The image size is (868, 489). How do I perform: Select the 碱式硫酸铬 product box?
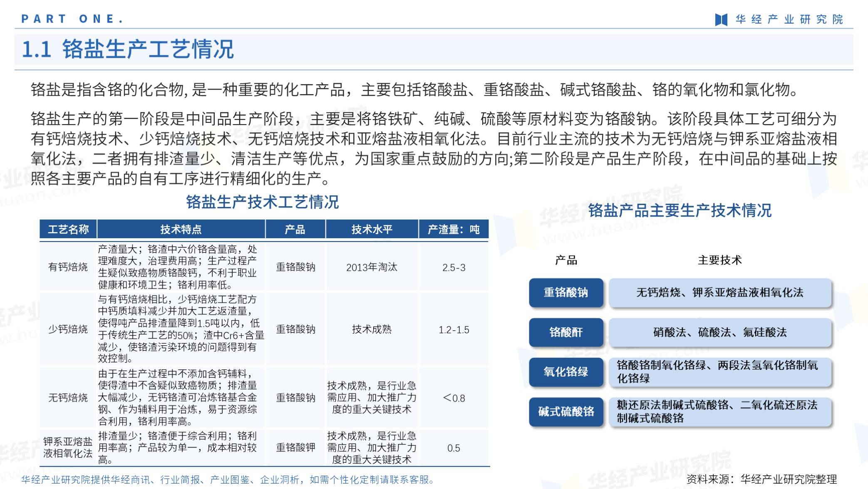point(566,412)
